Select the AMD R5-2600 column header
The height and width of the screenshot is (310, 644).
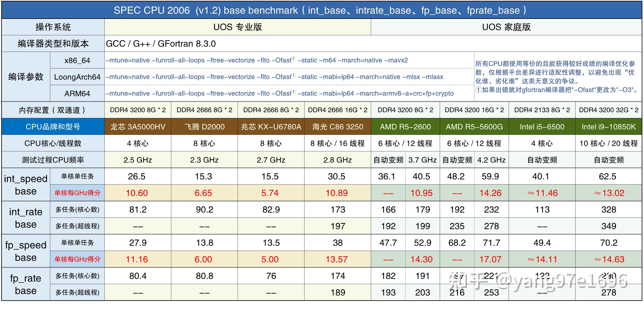coord(405,127)
